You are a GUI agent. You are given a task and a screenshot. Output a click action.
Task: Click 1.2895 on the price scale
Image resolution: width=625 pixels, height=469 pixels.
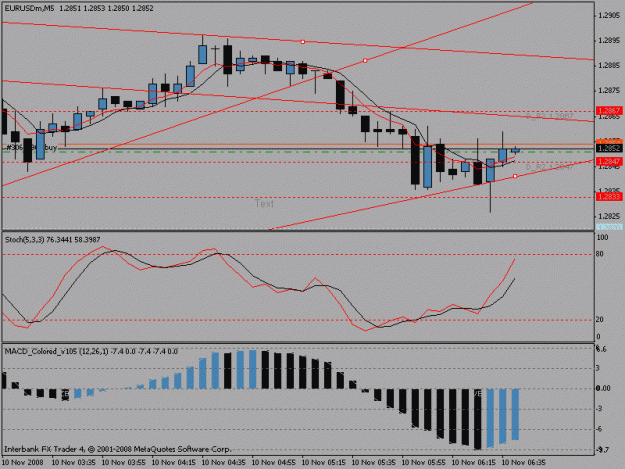pyautogui.click(x=609, y=41)
